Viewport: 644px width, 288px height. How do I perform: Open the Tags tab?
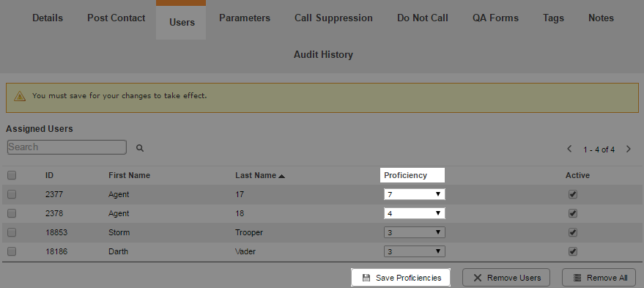click(553, 18)
